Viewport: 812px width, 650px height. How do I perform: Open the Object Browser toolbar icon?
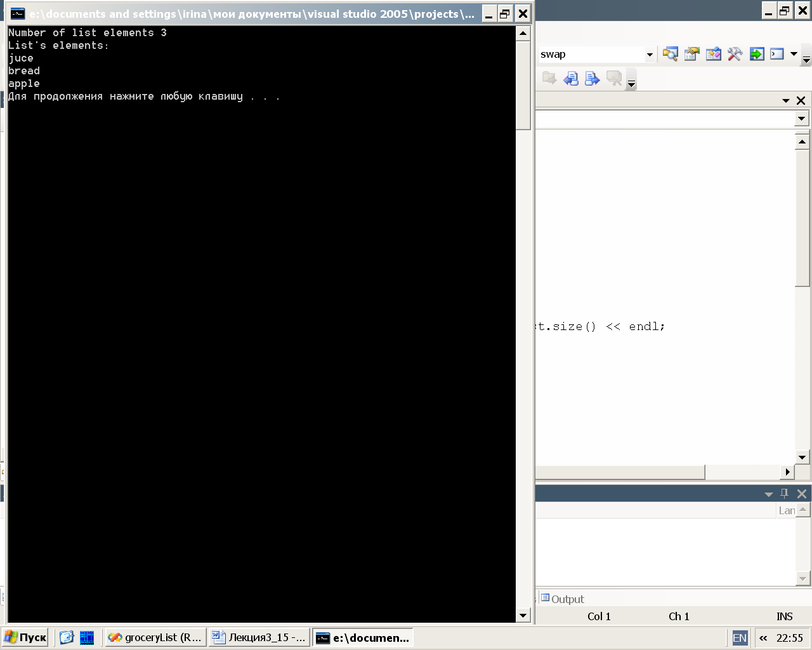(714, 55)
